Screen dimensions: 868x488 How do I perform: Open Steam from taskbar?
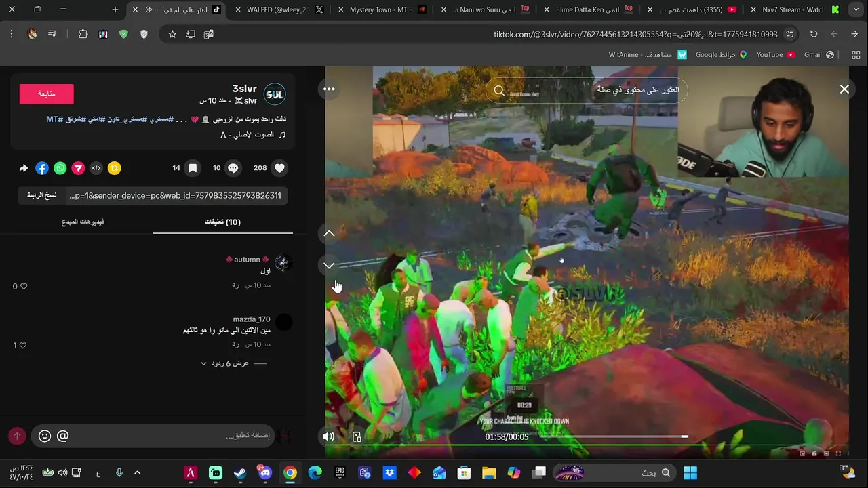(x=240, y=472)
